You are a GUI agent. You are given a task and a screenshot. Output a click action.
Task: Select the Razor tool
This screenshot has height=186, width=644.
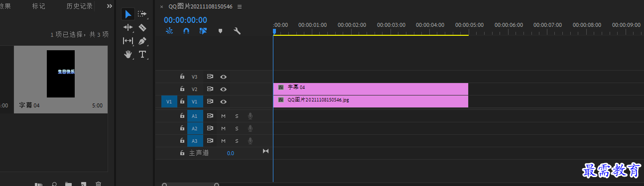click(142, 27)
